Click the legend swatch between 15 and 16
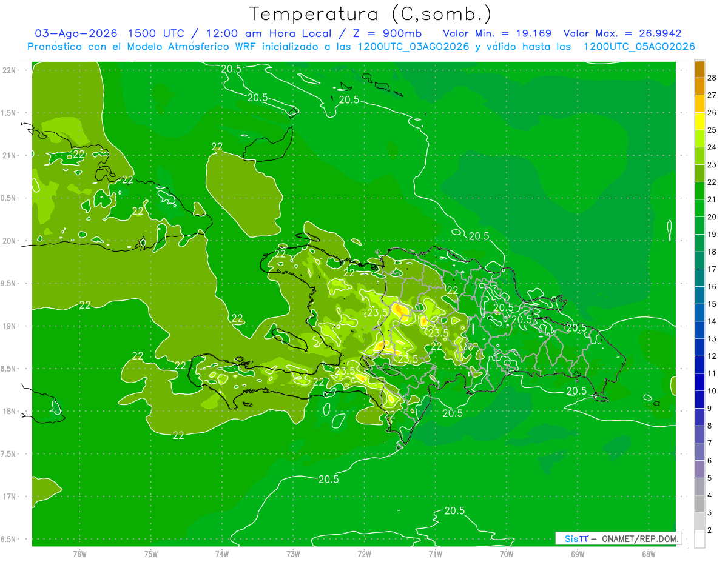Viewport: 728px width, 562px height. click(699, 295)
